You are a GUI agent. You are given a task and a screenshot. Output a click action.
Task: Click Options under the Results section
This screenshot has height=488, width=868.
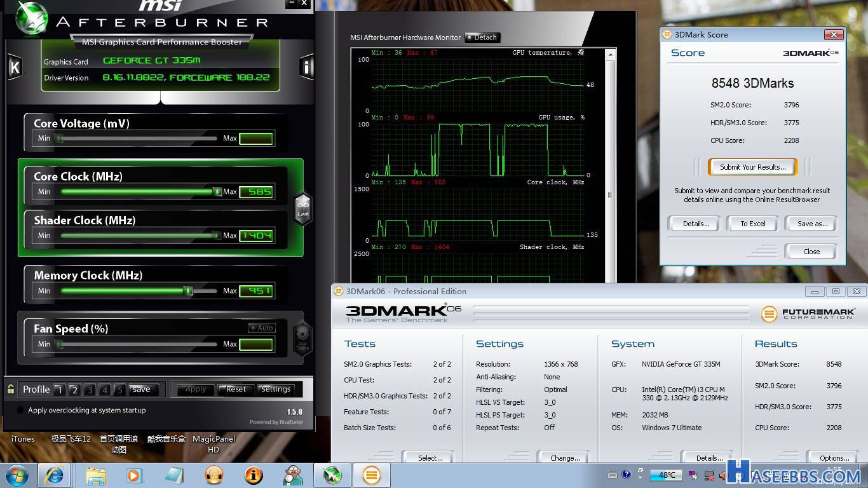[834, 457]
